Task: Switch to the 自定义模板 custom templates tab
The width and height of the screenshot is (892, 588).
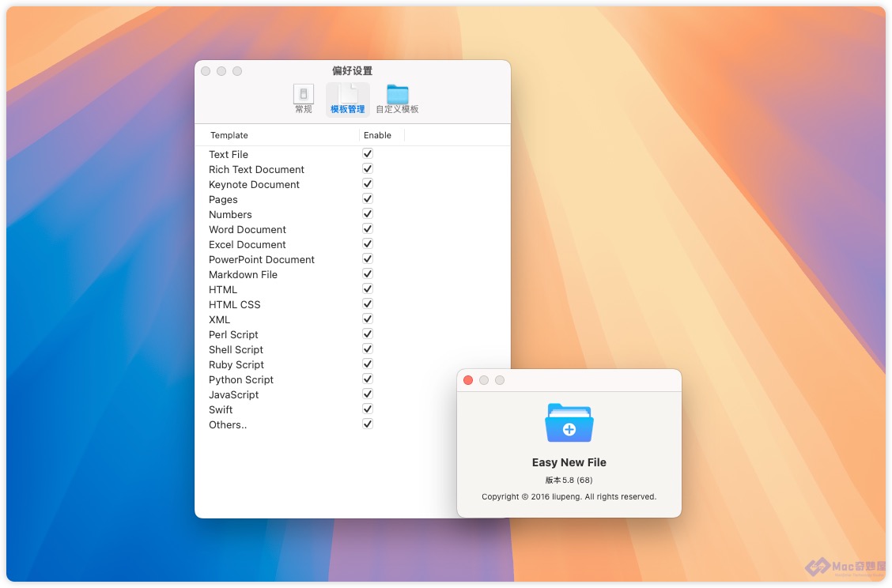Action: 397,99
